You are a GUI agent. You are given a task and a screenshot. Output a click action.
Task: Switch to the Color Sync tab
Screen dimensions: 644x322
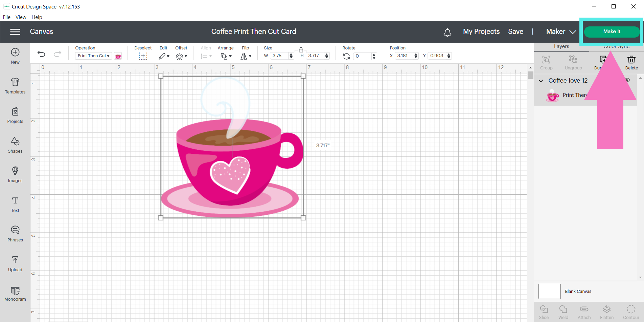click(616, 46)
